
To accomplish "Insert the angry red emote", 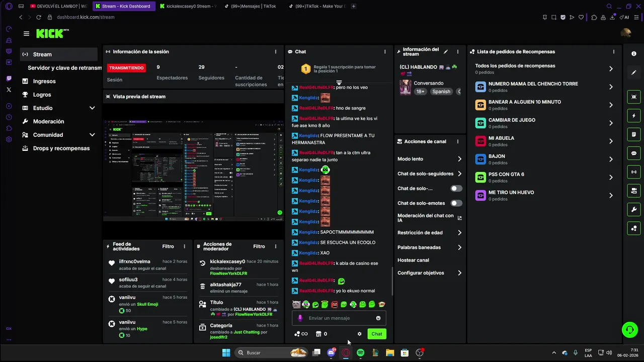I will [x=335, y=304].
